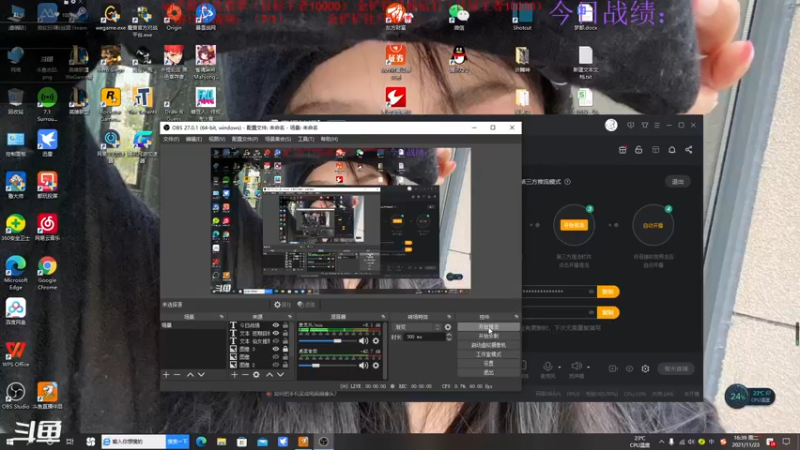Viewport: 800px width, 450px height.
Task: Toggle eye of third 文本 source
Action: [x=276, y=341]
